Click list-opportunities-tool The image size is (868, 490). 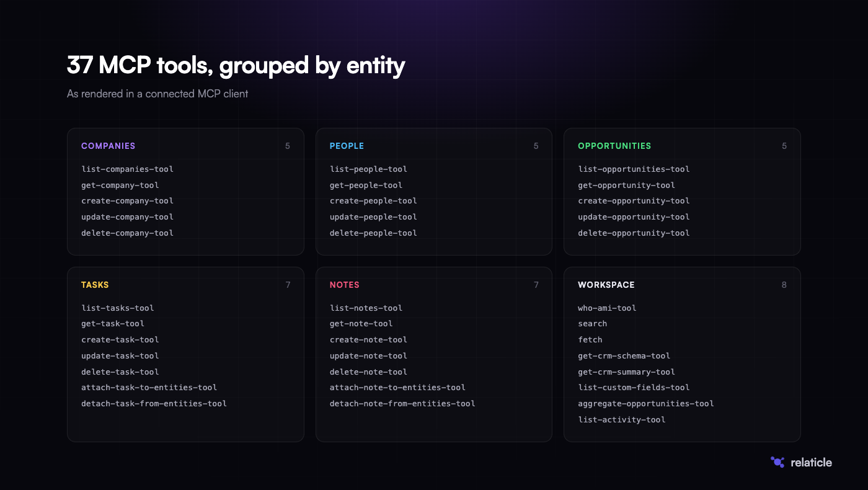coord(634,169)
